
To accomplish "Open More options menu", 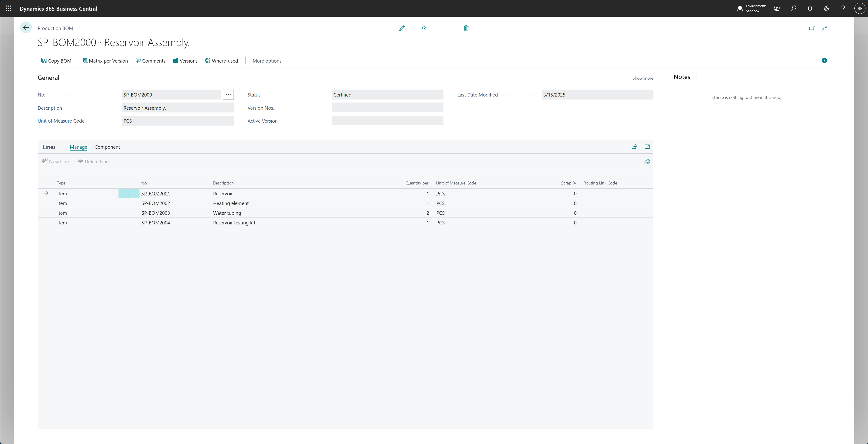I will [267, 61].
